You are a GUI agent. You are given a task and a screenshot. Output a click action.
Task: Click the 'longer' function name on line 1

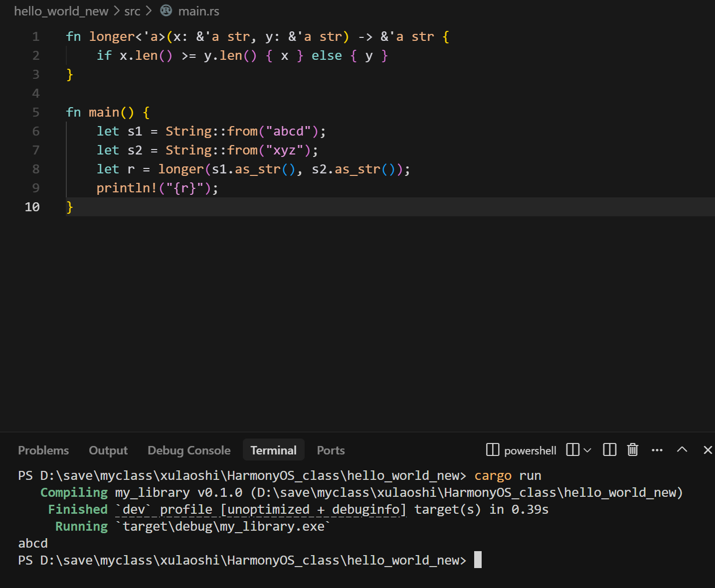click(112, 37)
